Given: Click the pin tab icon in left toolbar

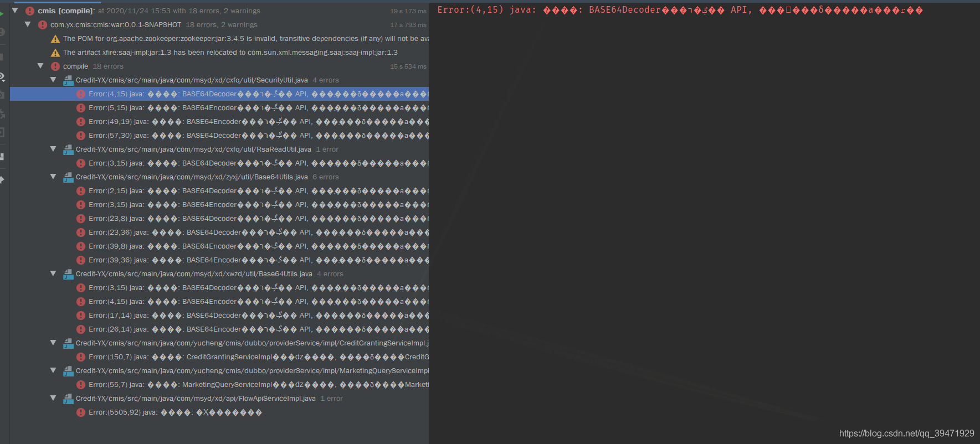Looking at the screenshot, I should tap(2, 179).
